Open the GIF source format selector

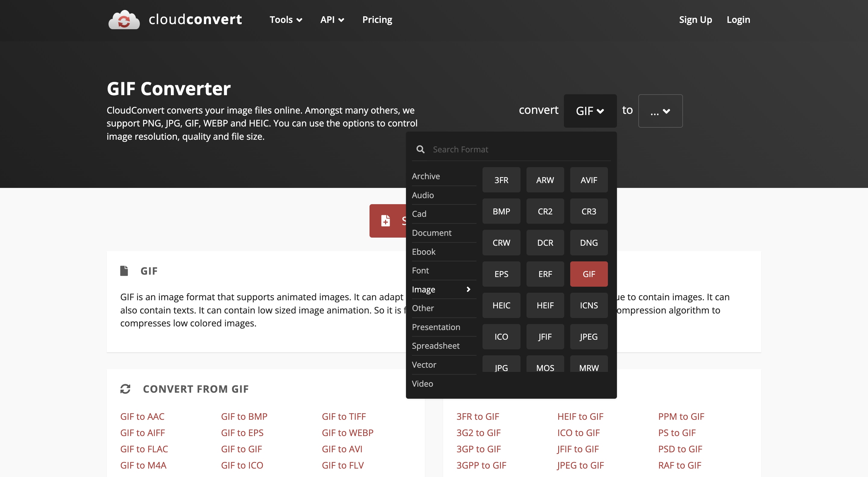click(x=590, y=111)
